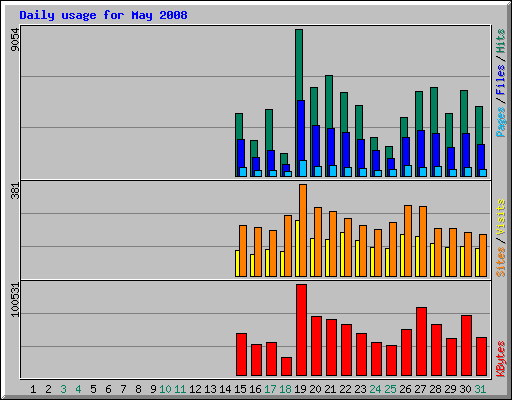Click the blue Files bar for day 20
The image size is (512, 400).
(316, 145)
